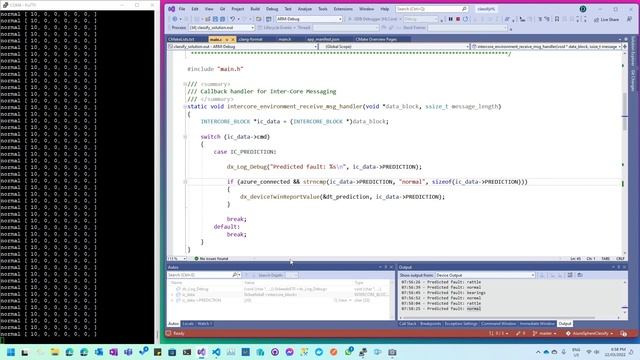Viewport: 640px width, 360px height.
Task: Open the Show output from dropdown
Action: [x=485, y=275]
